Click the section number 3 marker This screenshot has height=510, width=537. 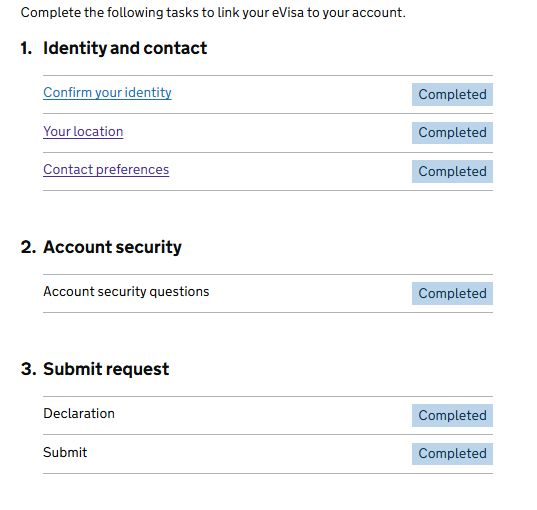point(28,369)
